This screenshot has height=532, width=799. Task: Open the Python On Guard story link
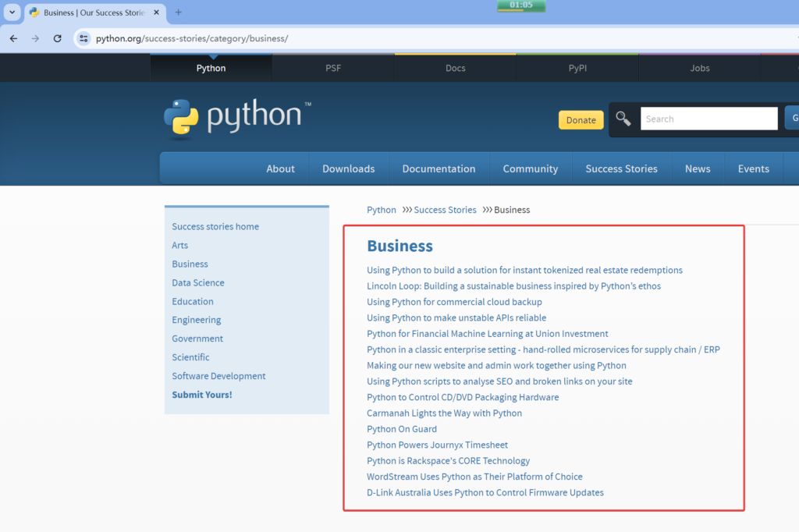[402, 429]
